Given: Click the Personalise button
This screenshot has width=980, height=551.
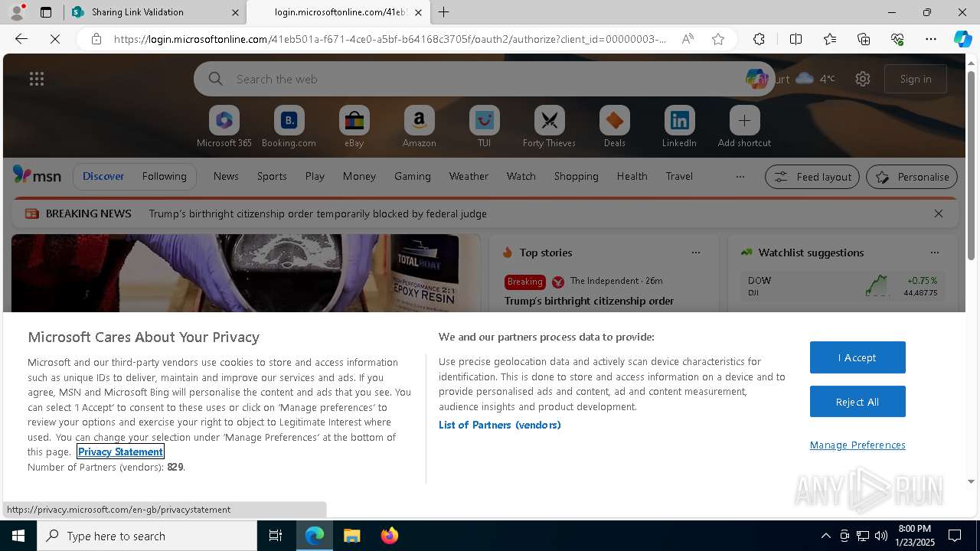Looking at the screenshot, I should point(912,177).
